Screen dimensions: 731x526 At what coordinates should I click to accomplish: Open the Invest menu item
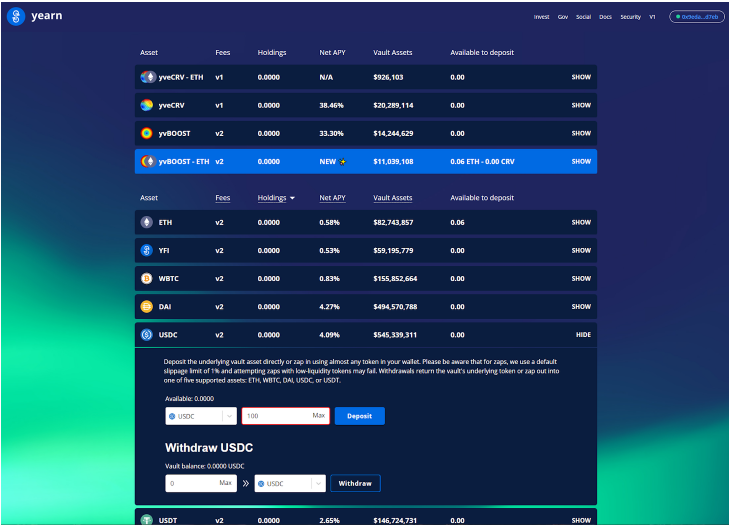pos(541,17)
